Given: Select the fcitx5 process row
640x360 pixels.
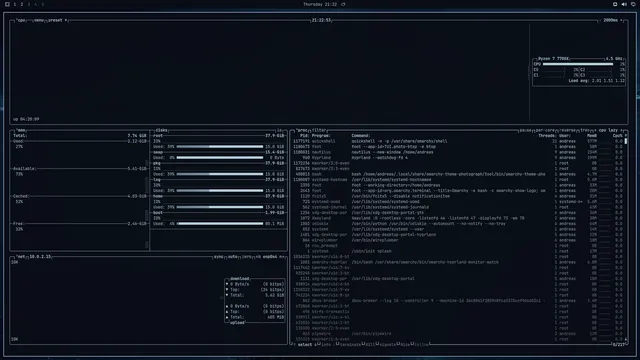Looking at the screenshot, I should pyautogui.click(x=457, y=196).
